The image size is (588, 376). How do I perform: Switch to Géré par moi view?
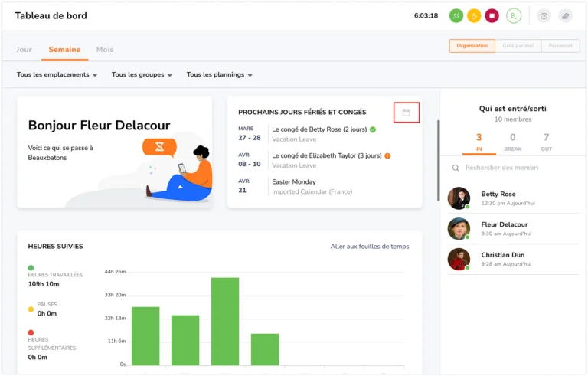(x=518, y=46)
